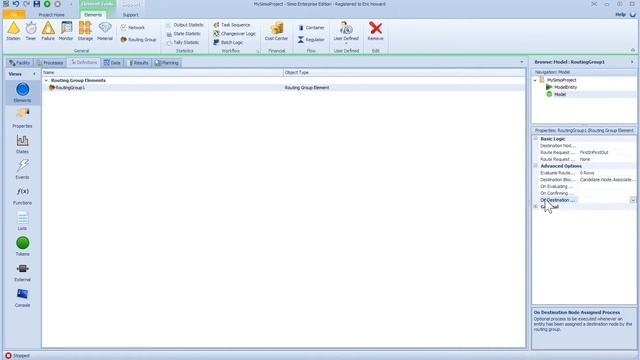640x360 pixels.
Task: Open the Data window tab
Action: [112, 63]
